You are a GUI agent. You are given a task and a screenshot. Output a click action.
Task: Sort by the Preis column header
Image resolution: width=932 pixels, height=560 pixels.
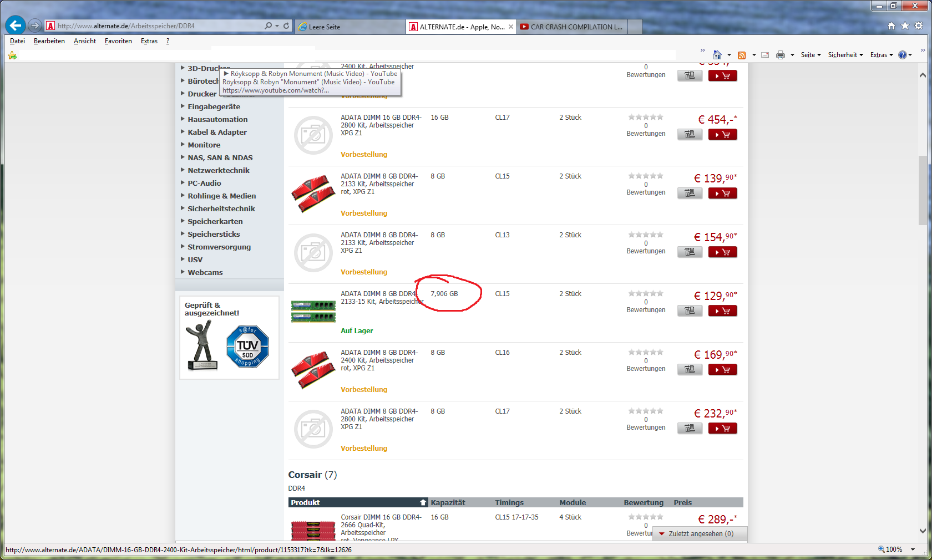click(682, 502)
